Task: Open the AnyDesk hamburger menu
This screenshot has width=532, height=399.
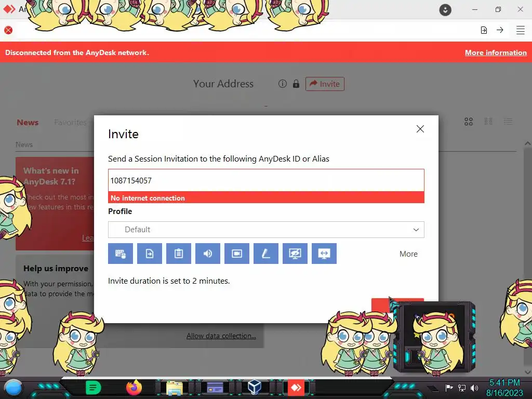Action: (521, 30)
